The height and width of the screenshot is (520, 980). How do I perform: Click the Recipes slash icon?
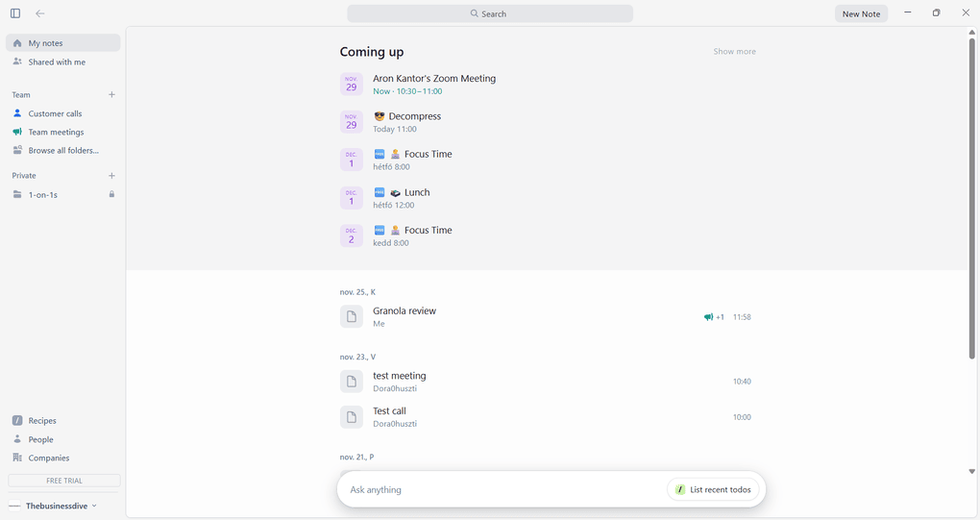(17, 421)
